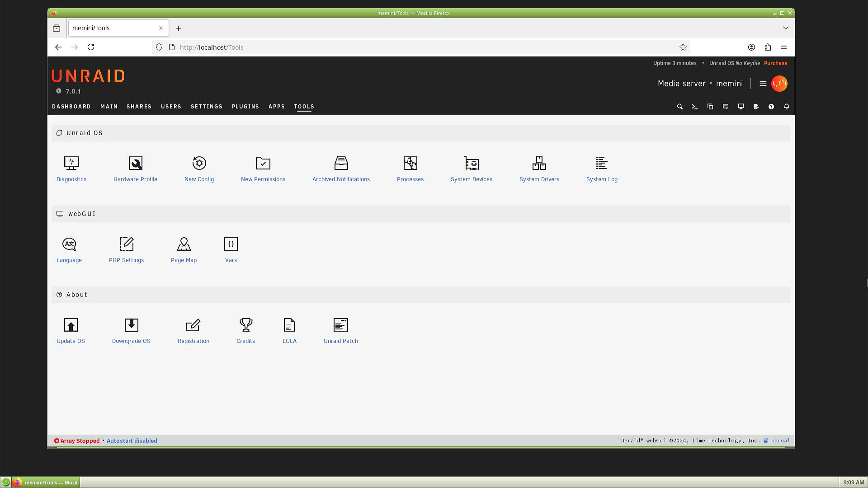The height and width of the screenshot is (488, 868).
Task: Click the search magnifier icon in Unraid header
Action: (679, 107)
